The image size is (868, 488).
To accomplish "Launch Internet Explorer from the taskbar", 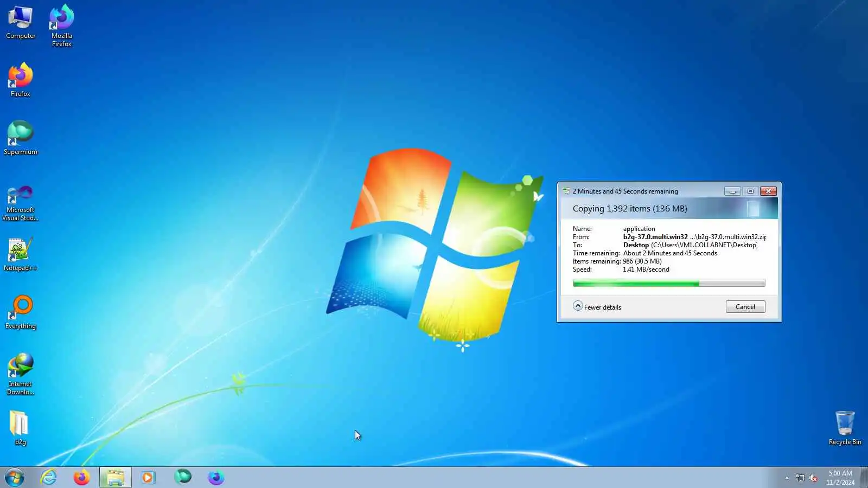I will [x=49, y=478].
